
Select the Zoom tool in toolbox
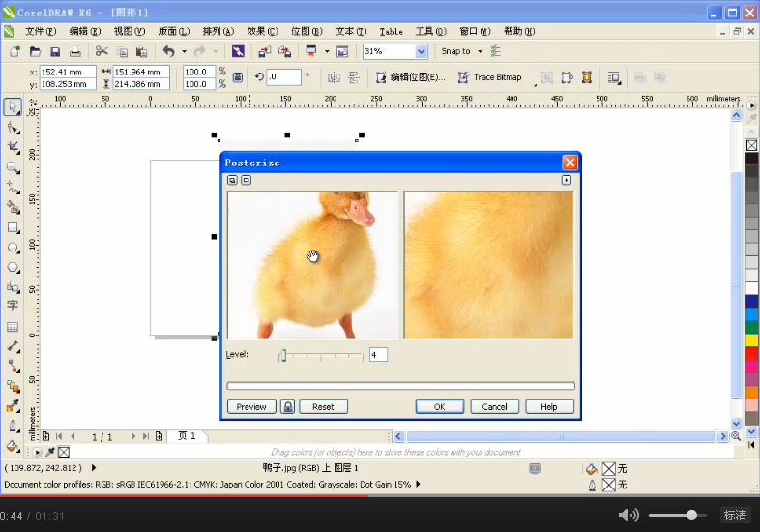click(13, 167)
